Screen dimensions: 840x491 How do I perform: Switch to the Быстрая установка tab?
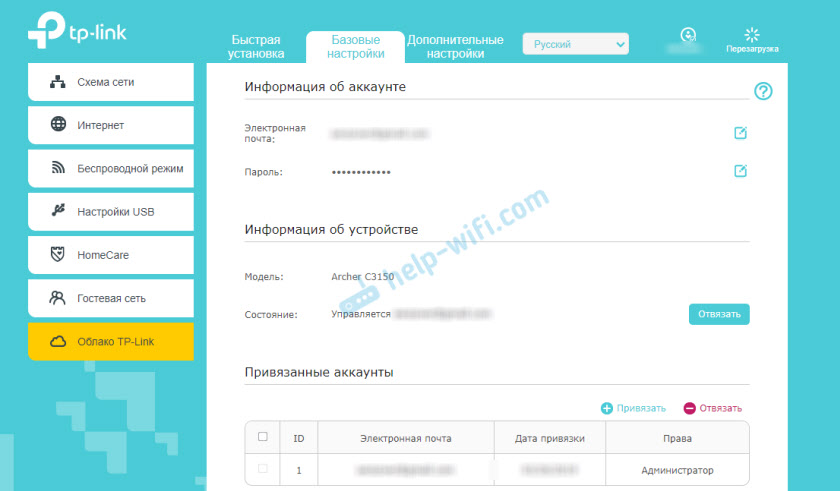256,46
